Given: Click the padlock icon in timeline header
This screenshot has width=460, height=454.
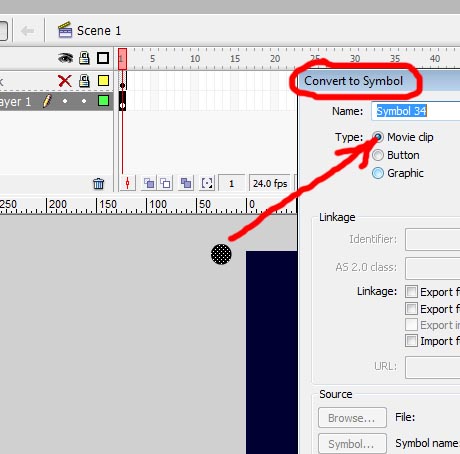Looking at the screenshot, I should pyautogui.click(x=84, y=58).
